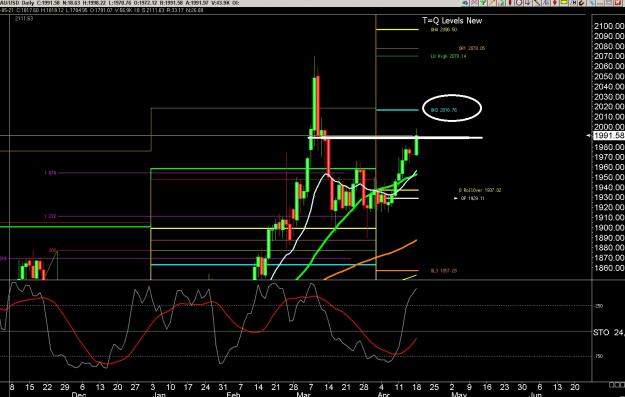Click the BH3 2016.76 level label

444,110
